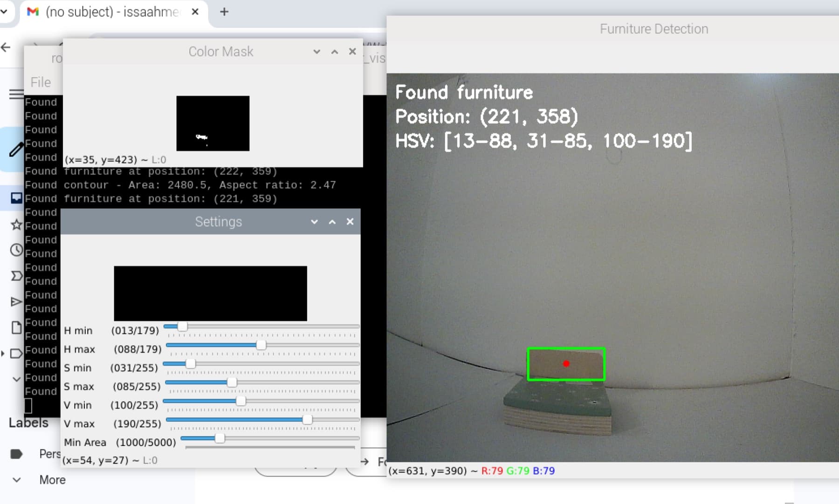Image resolution: width=839 pixels, height=504 pixels.
Task: Open browser tab search chevron
Action: pos(4,11)
